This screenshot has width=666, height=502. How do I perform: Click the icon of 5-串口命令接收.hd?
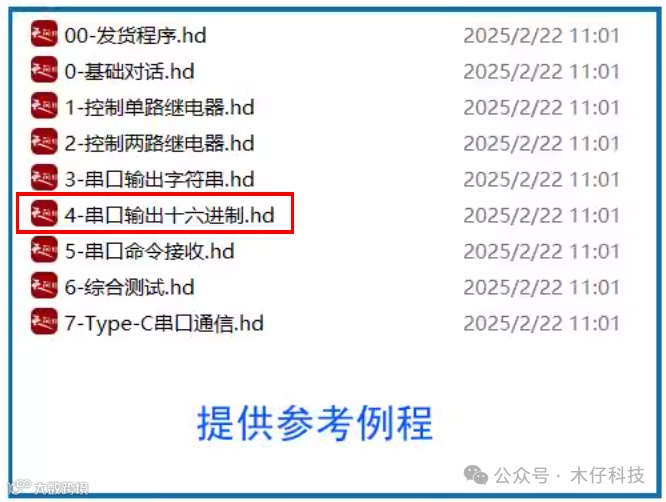click(44, 249)
